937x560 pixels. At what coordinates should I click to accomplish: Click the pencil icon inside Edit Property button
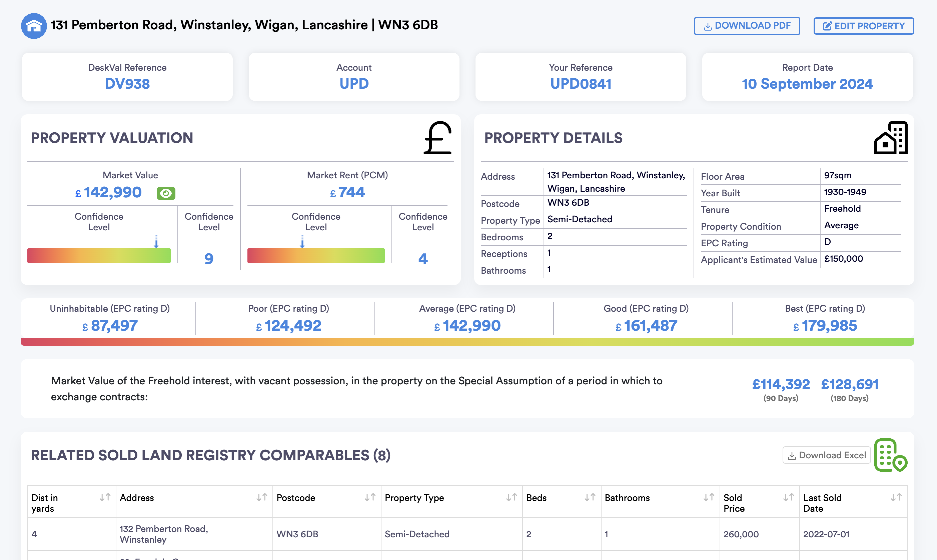pos(827,26)
